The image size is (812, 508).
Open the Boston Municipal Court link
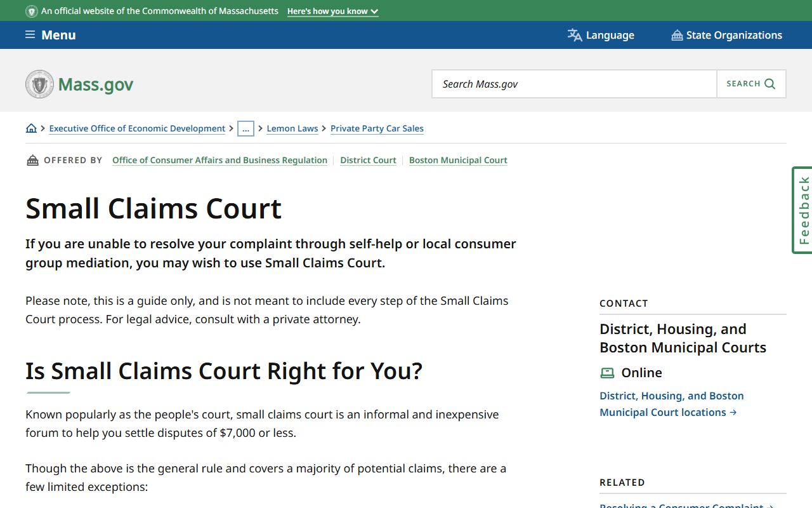tap(458, 160)
